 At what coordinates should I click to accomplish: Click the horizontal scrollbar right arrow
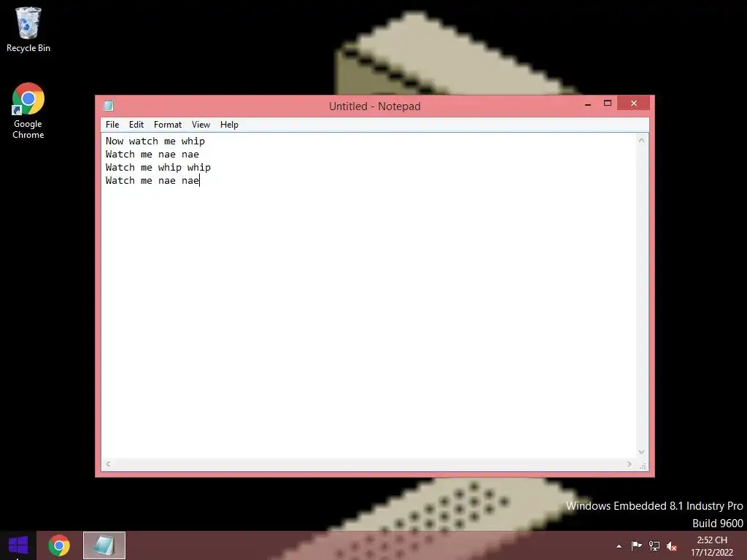pyautogui.click(x=630, y=464)
